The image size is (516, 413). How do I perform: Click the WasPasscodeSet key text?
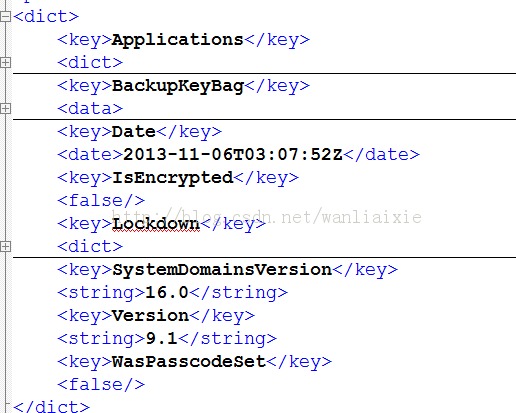coord(189,361)
